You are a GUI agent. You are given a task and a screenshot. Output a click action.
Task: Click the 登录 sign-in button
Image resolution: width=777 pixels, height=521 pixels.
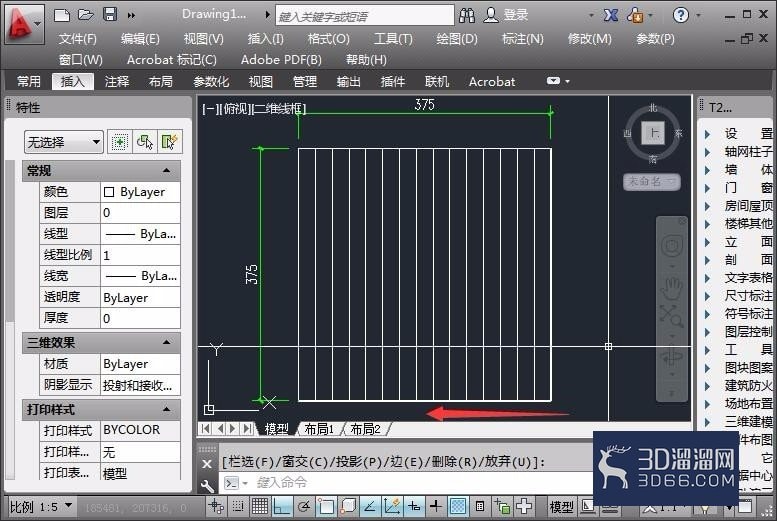click(x=506, y=15)
